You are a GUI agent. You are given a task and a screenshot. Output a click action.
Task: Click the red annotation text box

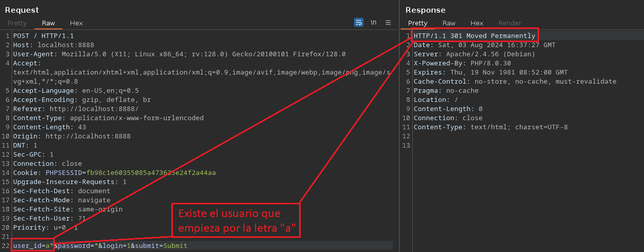coord(236,221)
